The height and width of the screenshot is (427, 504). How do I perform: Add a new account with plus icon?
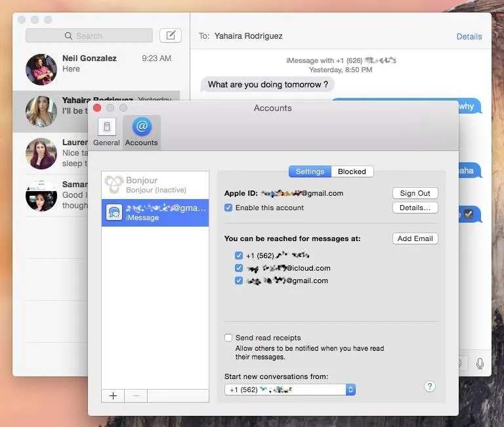[113, 395]
